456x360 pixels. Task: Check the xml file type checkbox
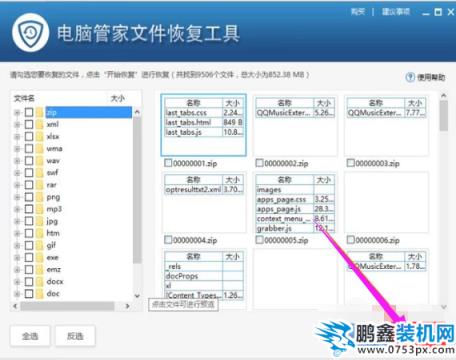[x=29, y=124]
